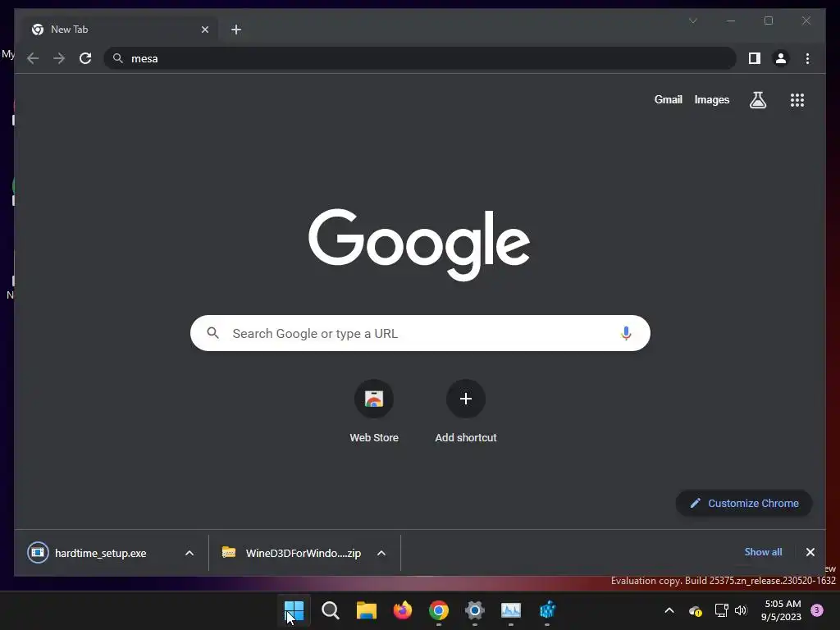Open the Chrome side panel
This screenshot has width=840, height=630.
point(755,58)
